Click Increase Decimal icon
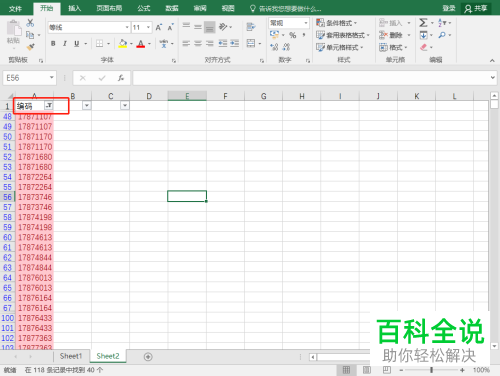This screenshot has width=500, height=376. 274,47
